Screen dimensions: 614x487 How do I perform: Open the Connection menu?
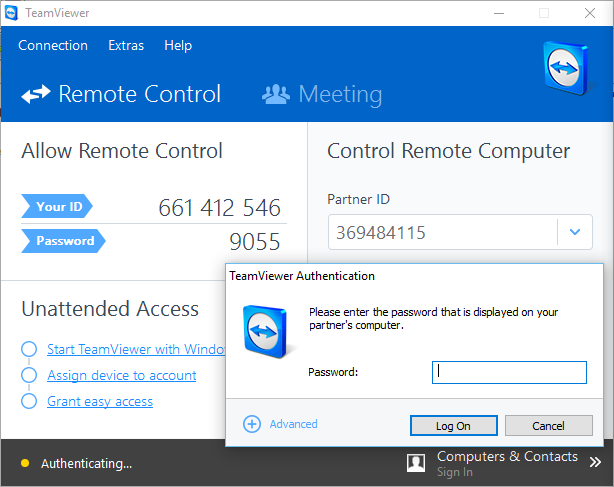click(x=53, y=45)
